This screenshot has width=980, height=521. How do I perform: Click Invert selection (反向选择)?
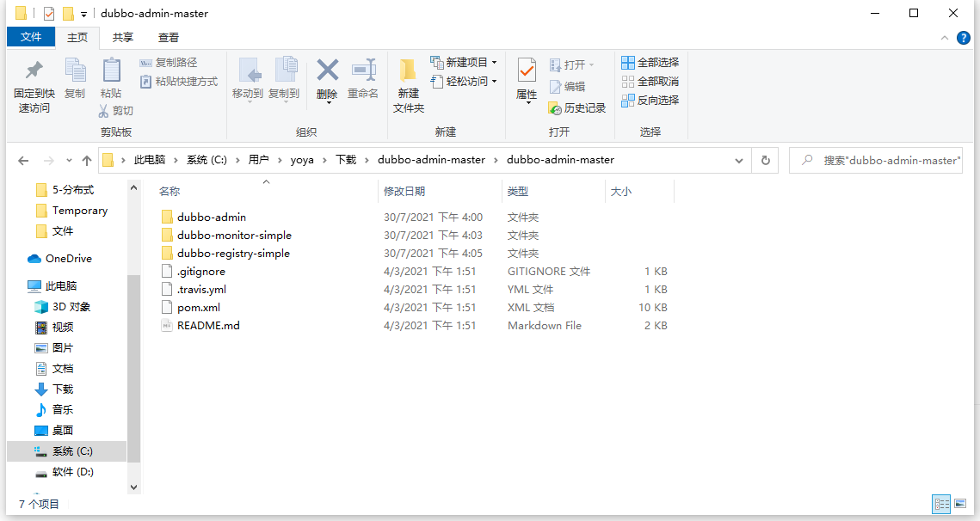(650, 100)
